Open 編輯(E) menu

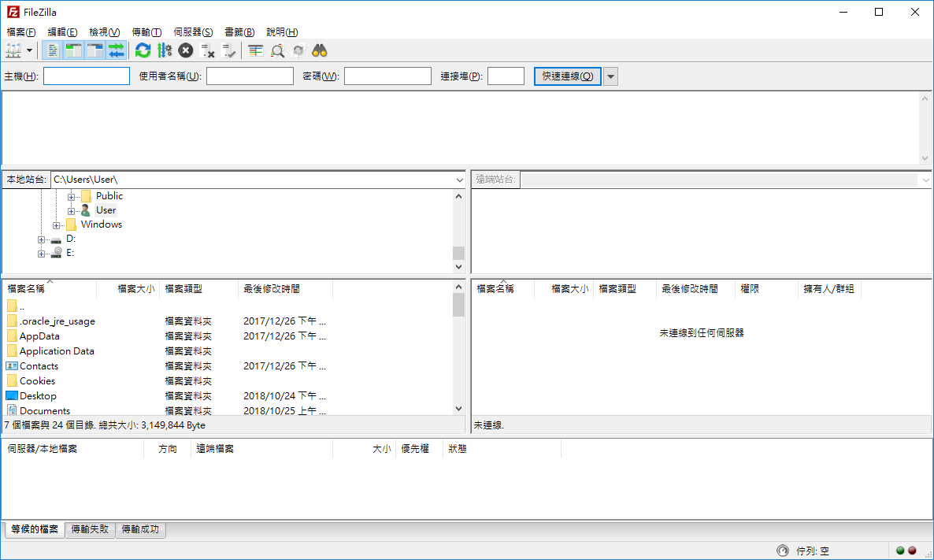62,32
